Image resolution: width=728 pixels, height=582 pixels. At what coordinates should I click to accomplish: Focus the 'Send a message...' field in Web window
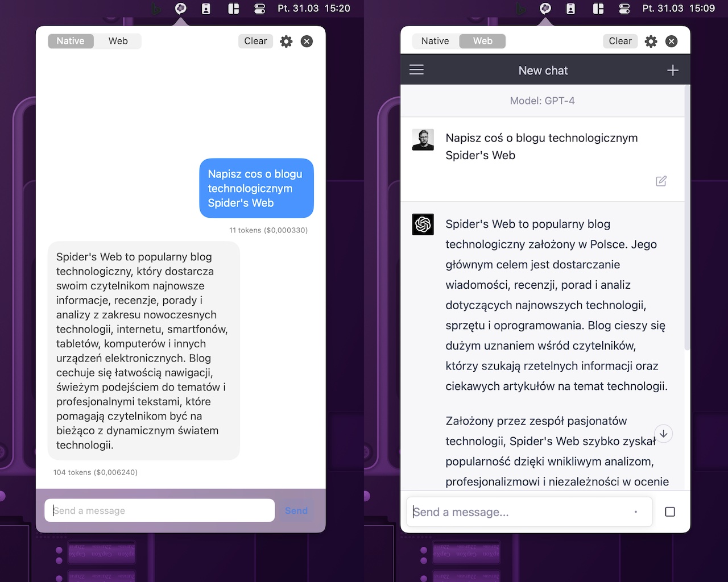pyautogui.click(x=529, y=512)
